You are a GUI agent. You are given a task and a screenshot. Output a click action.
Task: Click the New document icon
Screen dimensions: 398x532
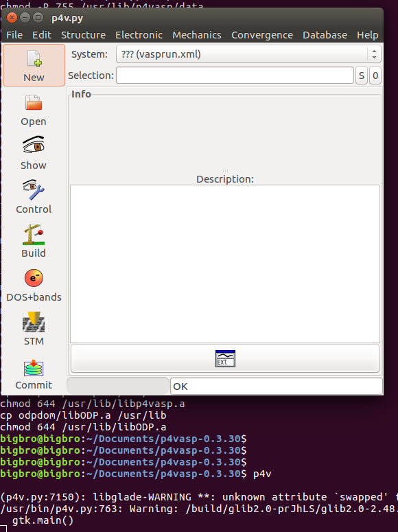(34, 58)
